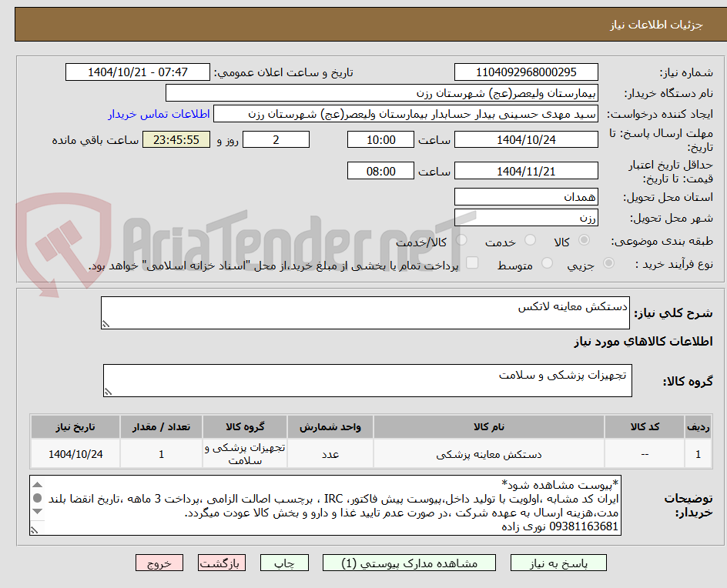The width and height of the screenshot is (727, 588).
Task: Click the چاپ print button
Action: (x=283, y=563)
